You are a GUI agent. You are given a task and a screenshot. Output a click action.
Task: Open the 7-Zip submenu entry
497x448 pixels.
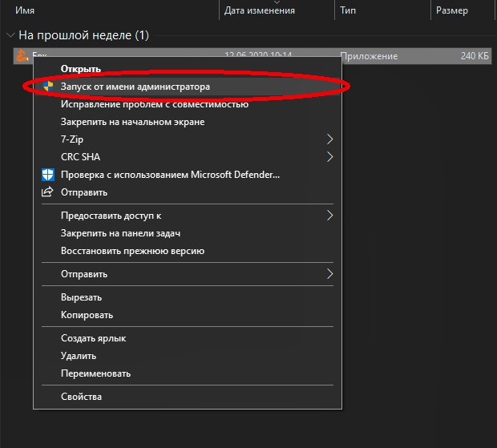pos(188,139)
